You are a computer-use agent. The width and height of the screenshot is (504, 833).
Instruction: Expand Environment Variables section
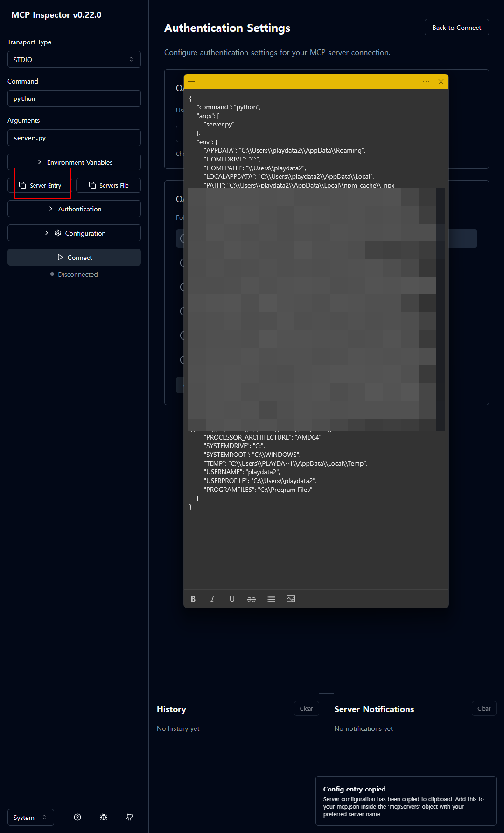pyautogui.click(x=74, y=162)
